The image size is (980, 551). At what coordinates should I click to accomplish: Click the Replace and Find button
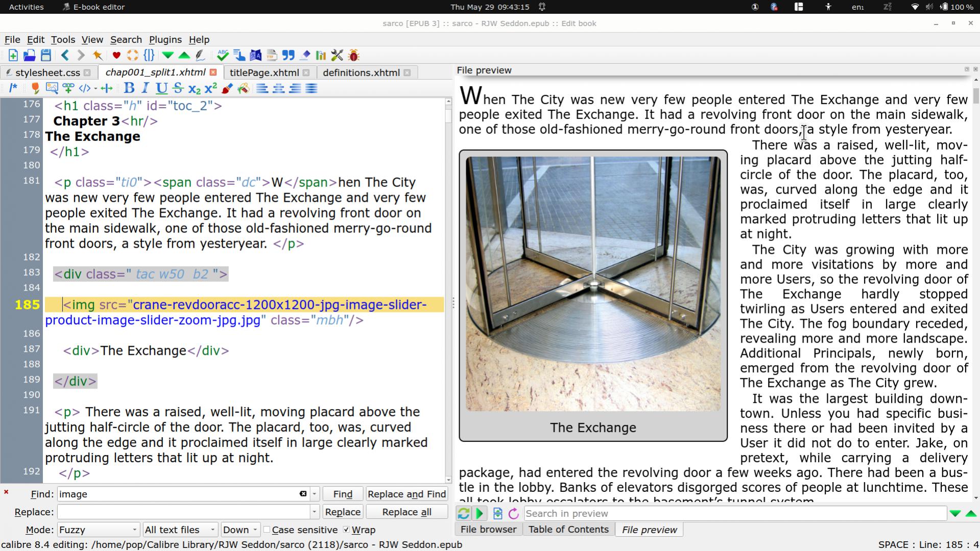407,494
